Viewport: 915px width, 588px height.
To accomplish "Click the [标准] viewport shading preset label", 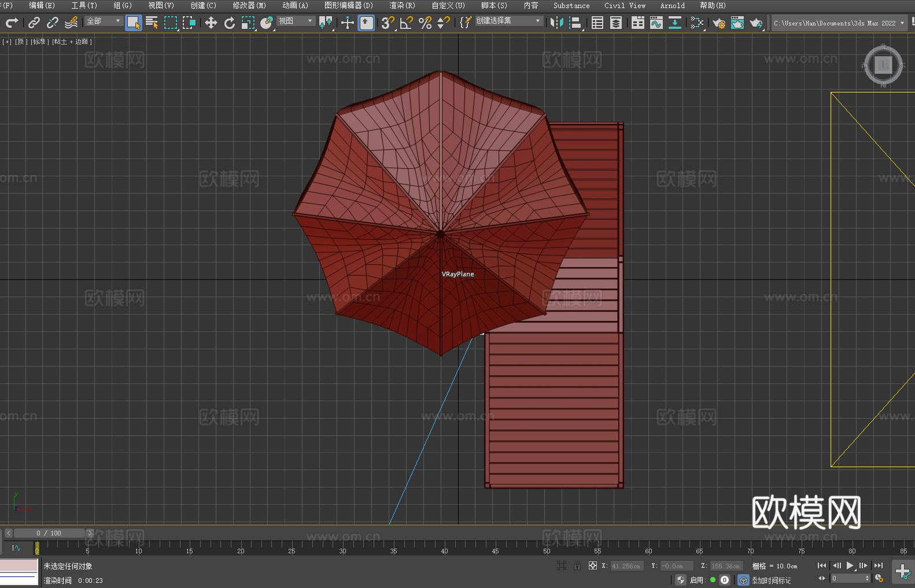I will click(40, 42).
